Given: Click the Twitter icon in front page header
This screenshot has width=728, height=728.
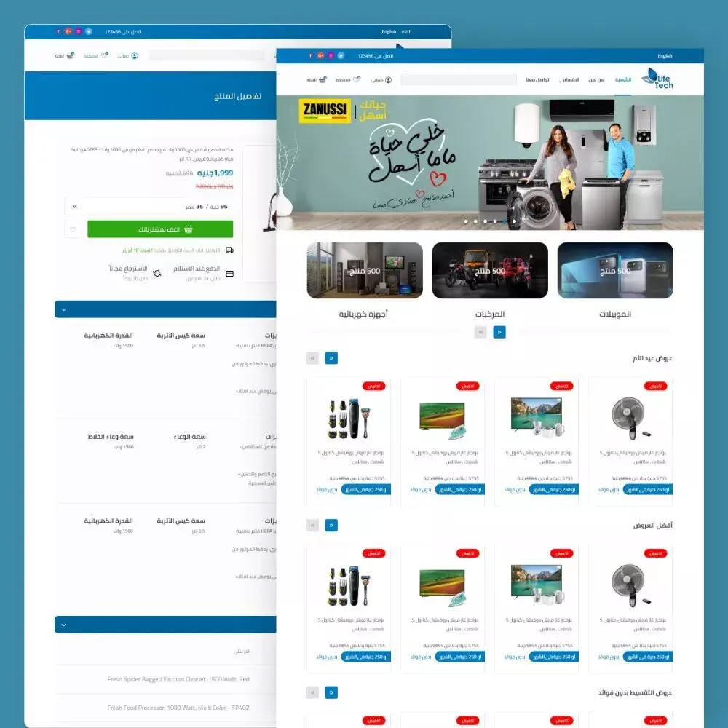Looking at the screenshot, I should click(x=341, y=56).
